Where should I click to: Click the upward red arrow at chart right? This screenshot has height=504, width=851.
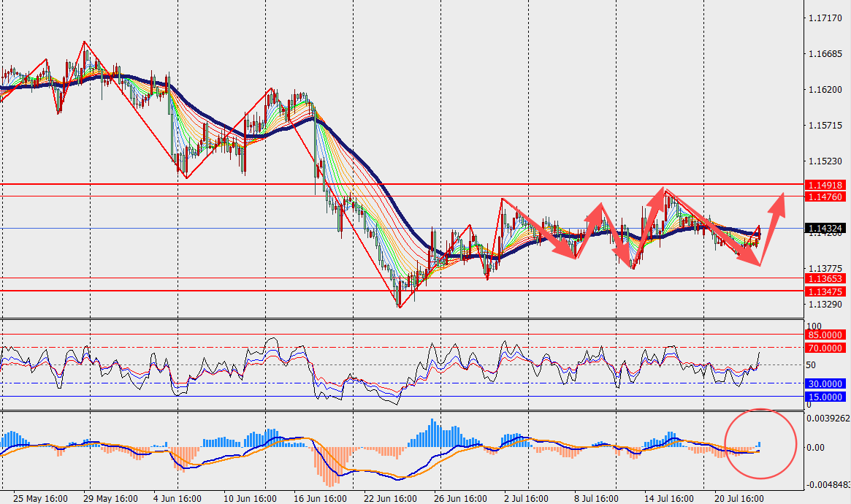coord(772,229)
